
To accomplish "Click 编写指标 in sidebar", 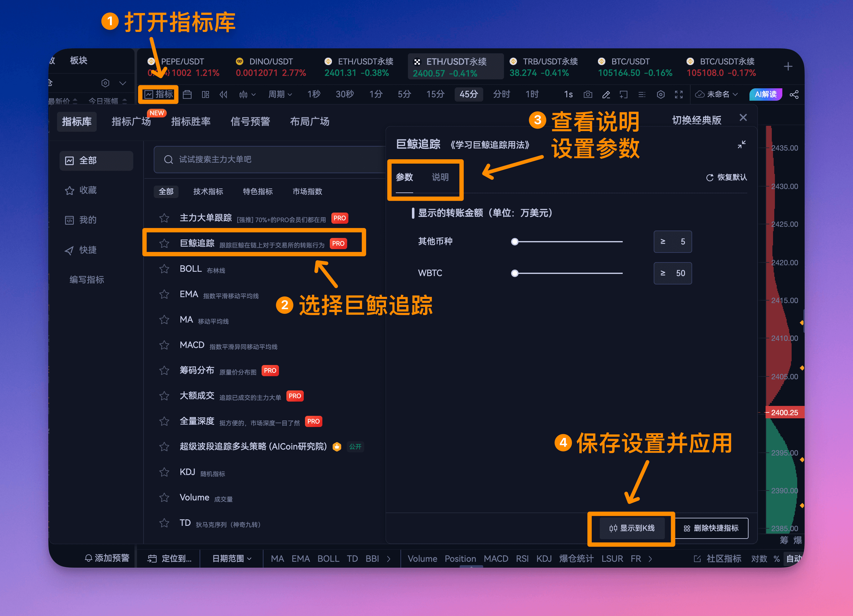I will [86, 279].
